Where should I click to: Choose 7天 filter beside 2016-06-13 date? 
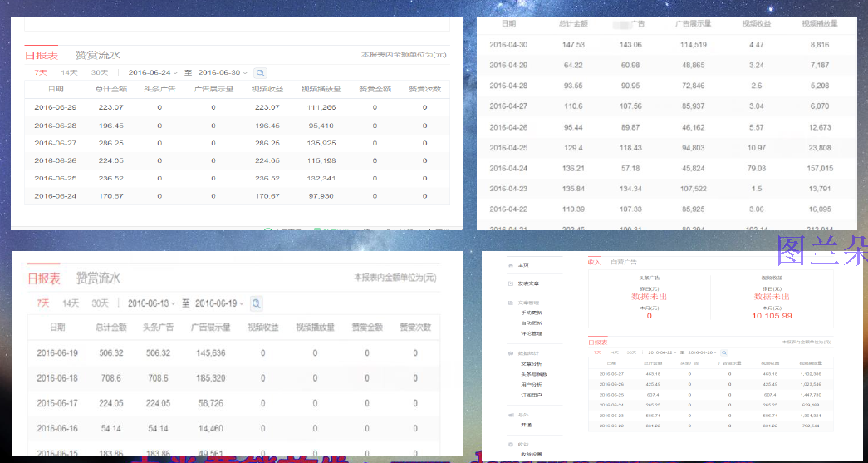pos(43,303)
